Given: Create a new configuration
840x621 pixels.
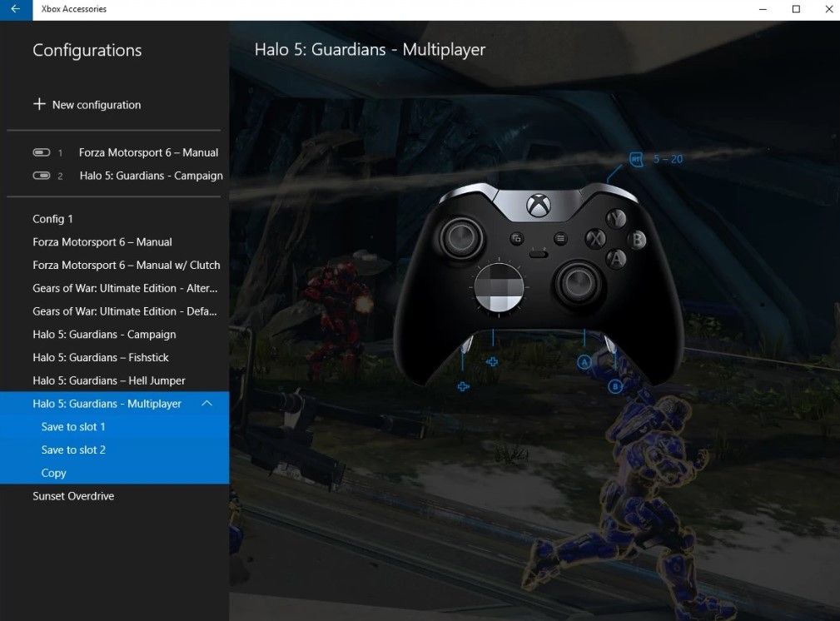Looking at the screenshot, I should tap(87, 105).
